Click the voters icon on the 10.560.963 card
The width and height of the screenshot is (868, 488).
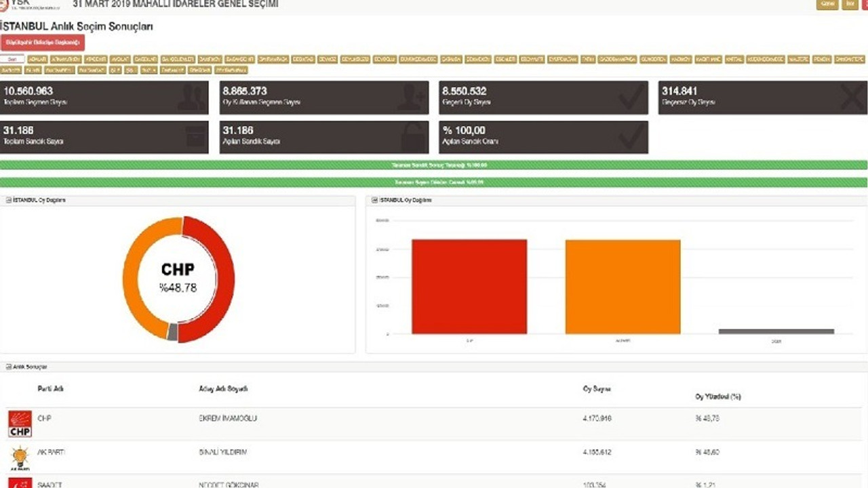(191, 98)
